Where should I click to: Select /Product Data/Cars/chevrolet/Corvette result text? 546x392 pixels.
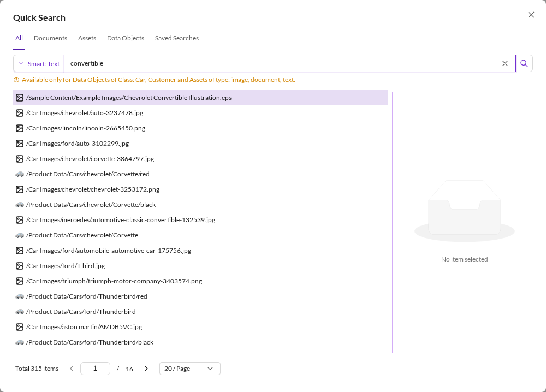coord(82,235)
